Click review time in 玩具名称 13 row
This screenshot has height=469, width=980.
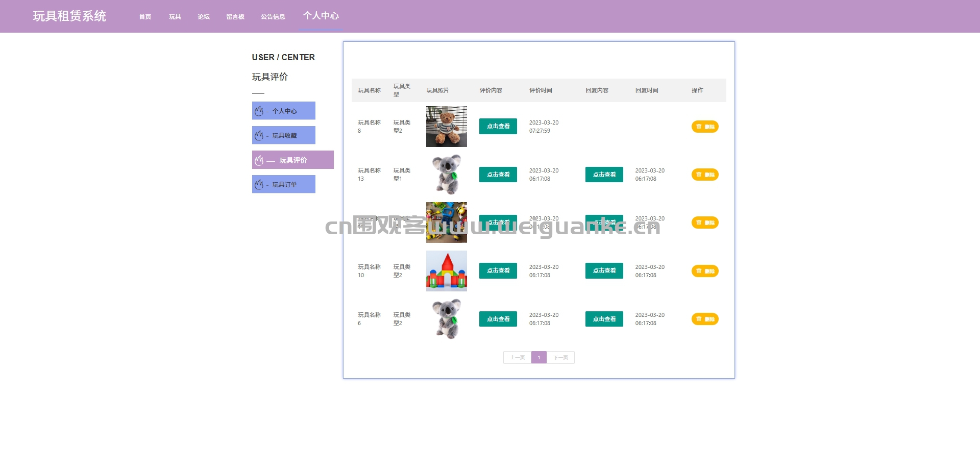point(544,175)
